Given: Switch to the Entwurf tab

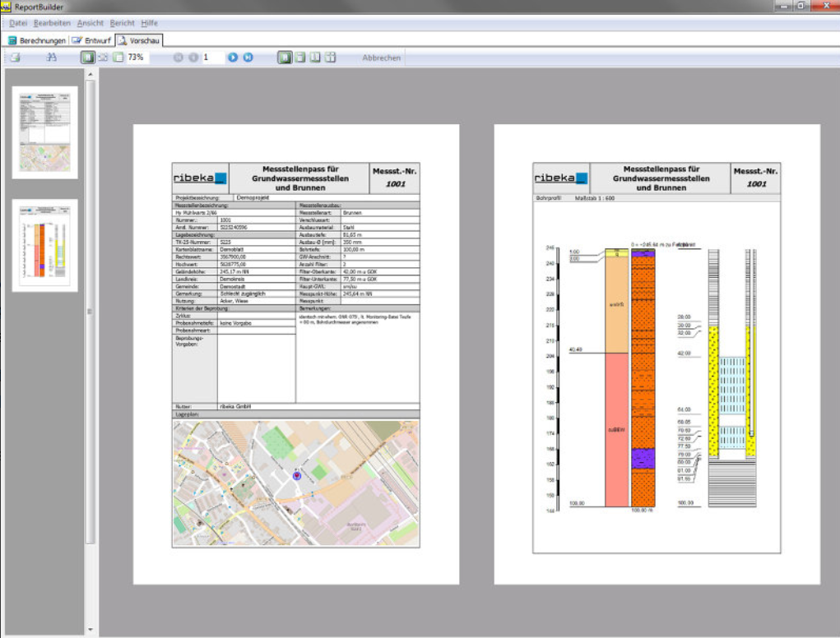Looking at the screenshot, I should coord(90,39).
